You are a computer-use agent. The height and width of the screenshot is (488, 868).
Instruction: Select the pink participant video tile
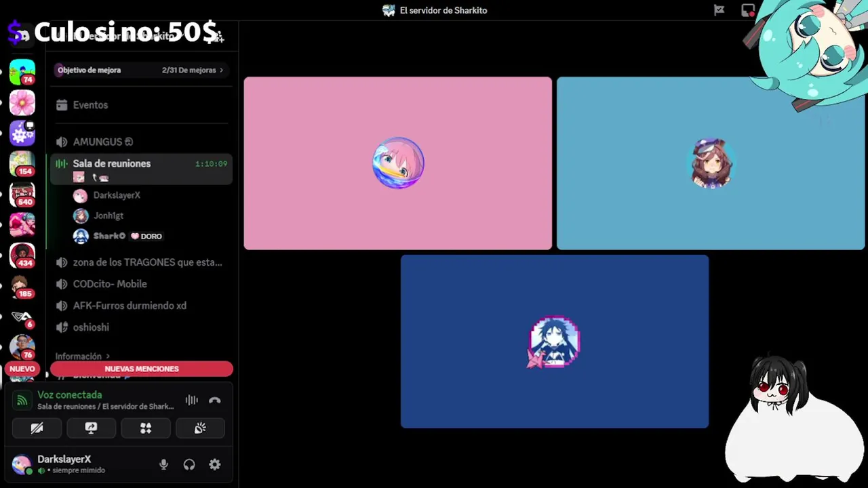pos(398,163)
